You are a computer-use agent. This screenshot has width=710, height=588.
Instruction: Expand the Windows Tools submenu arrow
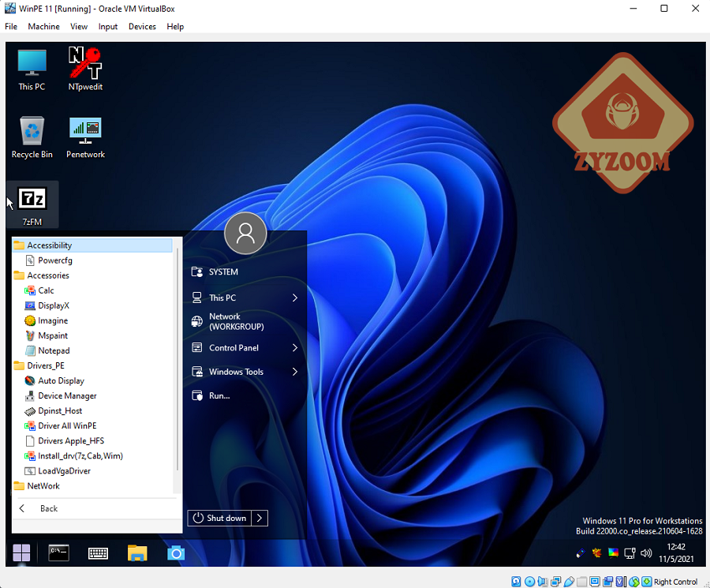(x=295, y=372)
